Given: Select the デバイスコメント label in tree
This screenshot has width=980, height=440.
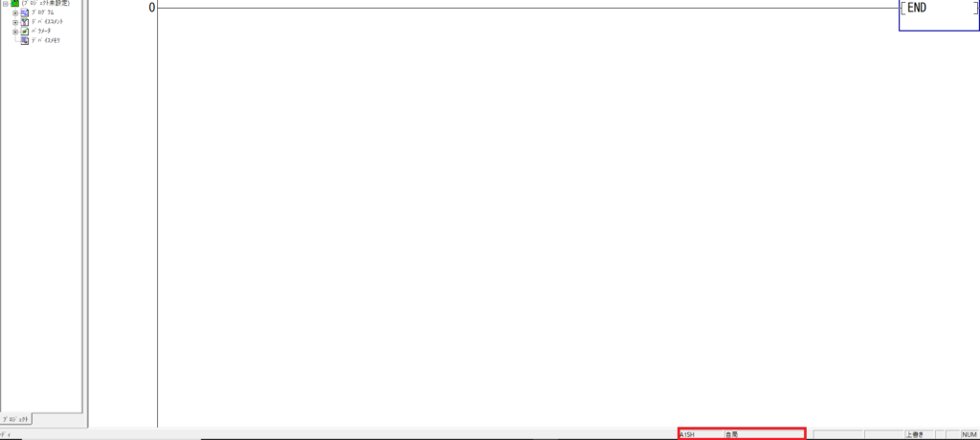Looking at the screenshot, I should tap(48, 22).
